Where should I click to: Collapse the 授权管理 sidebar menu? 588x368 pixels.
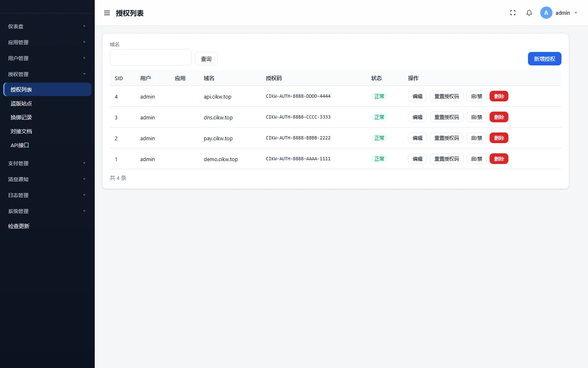click(47, 74)
